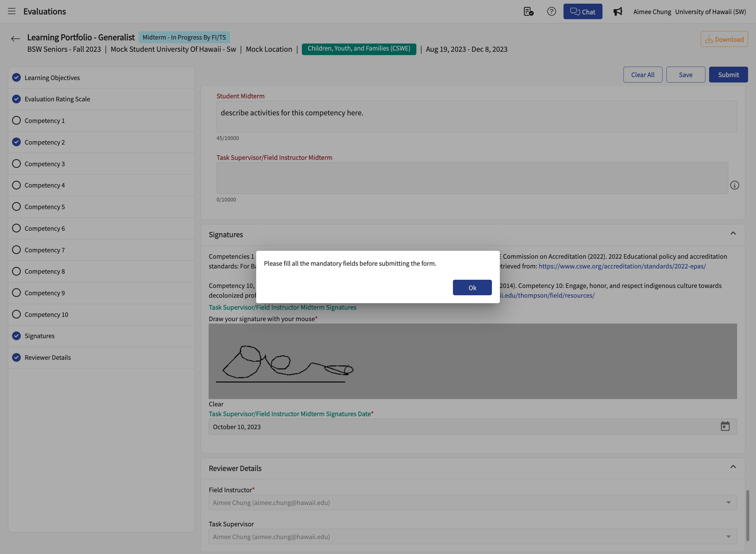This screenshot has height=554, width=756.
Task: Open calendar picker for signatures date
Action: [x=725, y=426]
